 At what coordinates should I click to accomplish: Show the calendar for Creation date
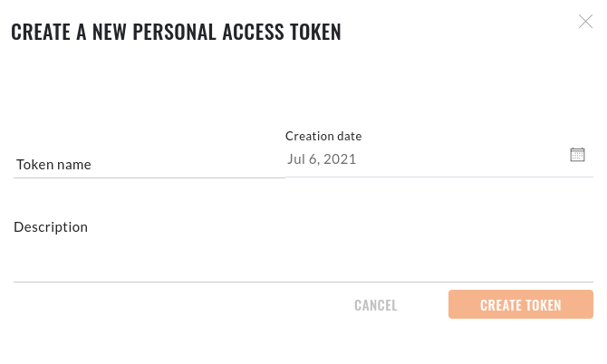click(x=577, y=155)
